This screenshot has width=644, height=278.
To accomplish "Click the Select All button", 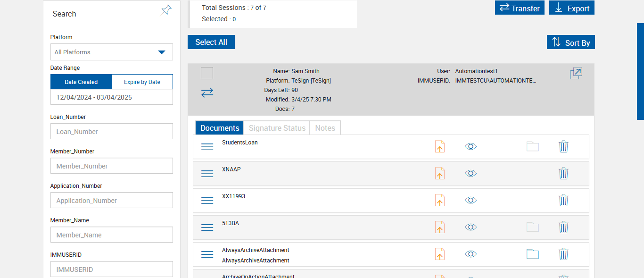I will (211, 42).
